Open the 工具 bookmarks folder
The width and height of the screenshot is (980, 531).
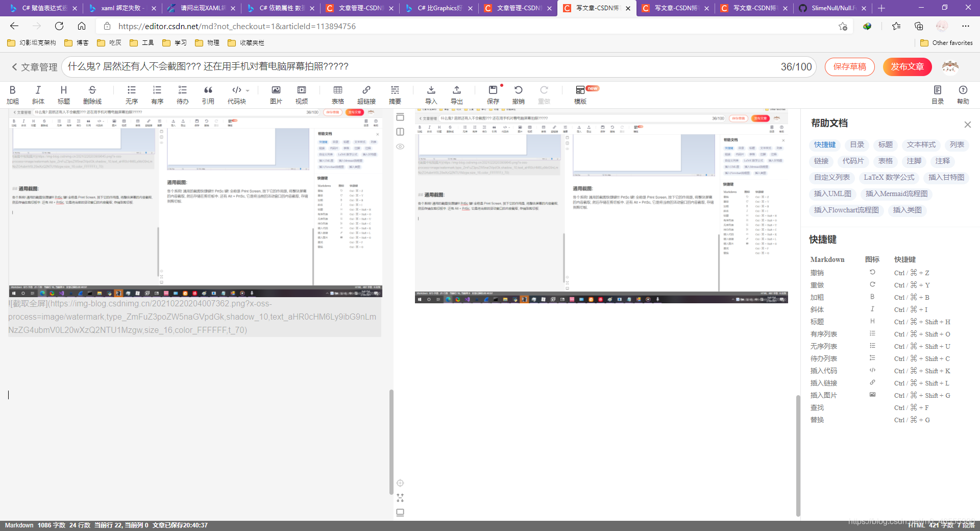142,43
